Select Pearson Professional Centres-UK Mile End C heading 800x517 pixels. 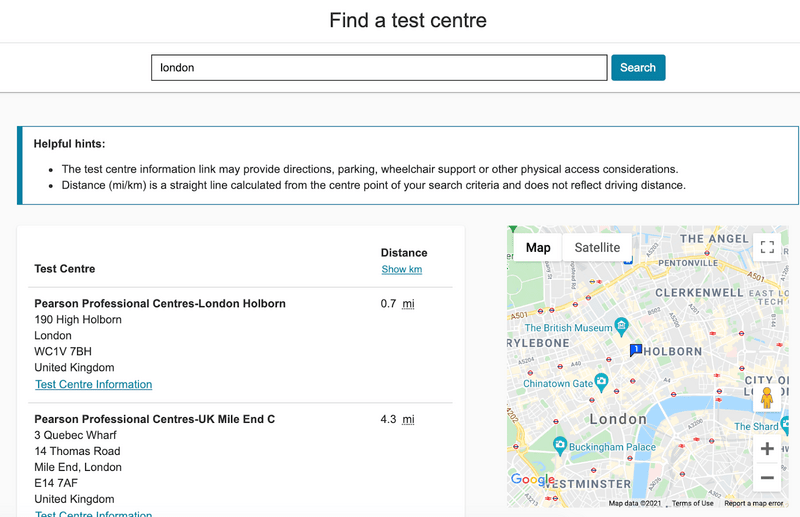tap(155, 419)
